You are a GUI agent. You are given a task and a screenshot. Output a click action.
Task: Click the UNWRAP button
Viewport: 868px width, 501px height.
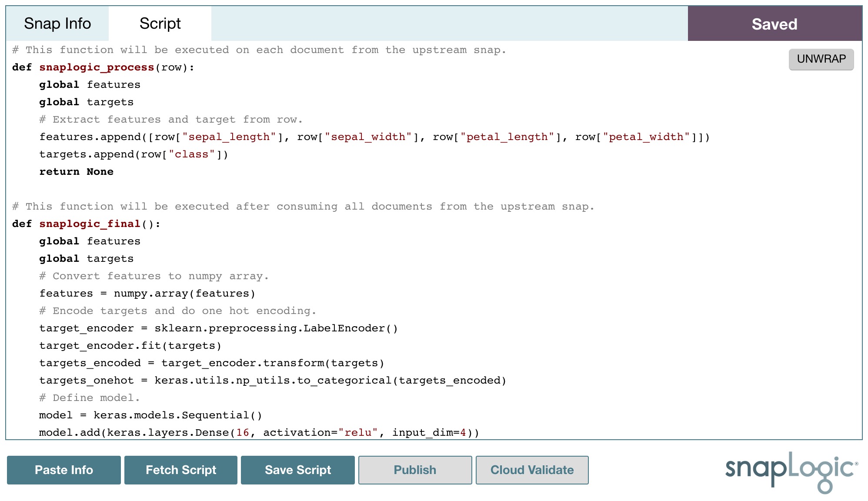[820, 58]
